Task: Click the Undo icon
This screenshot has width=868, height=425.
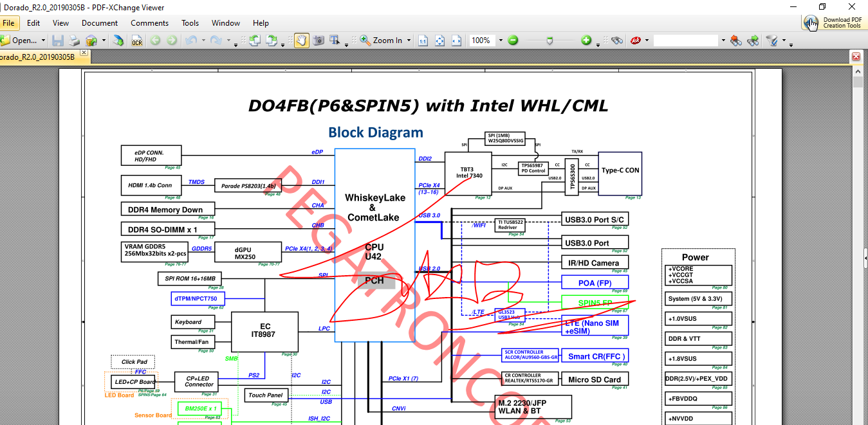Action: click(191, 40)
